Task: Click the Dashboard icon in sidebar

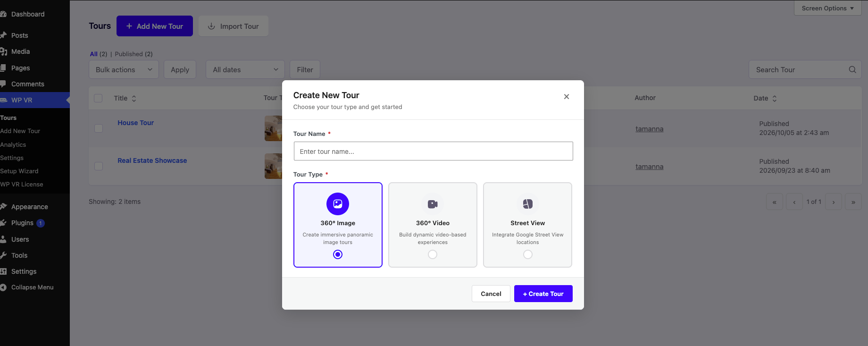Action: pyautogui.click(x=3, y=14)
